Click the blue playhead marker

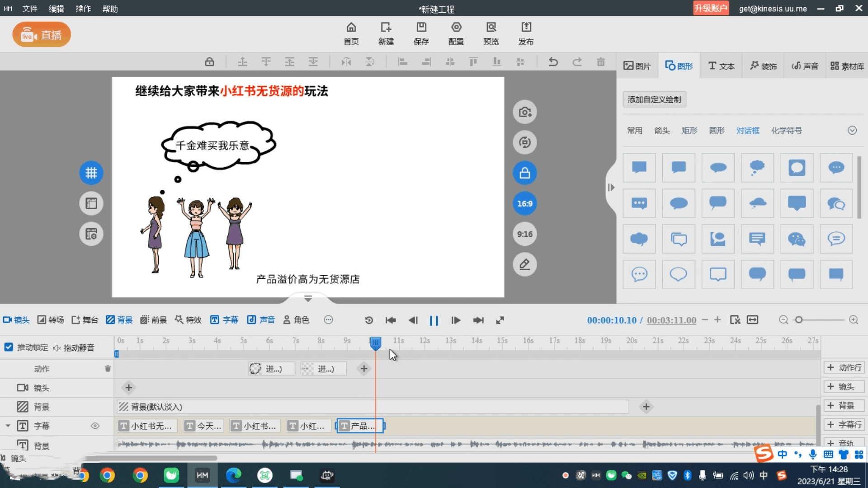point(375,343)
